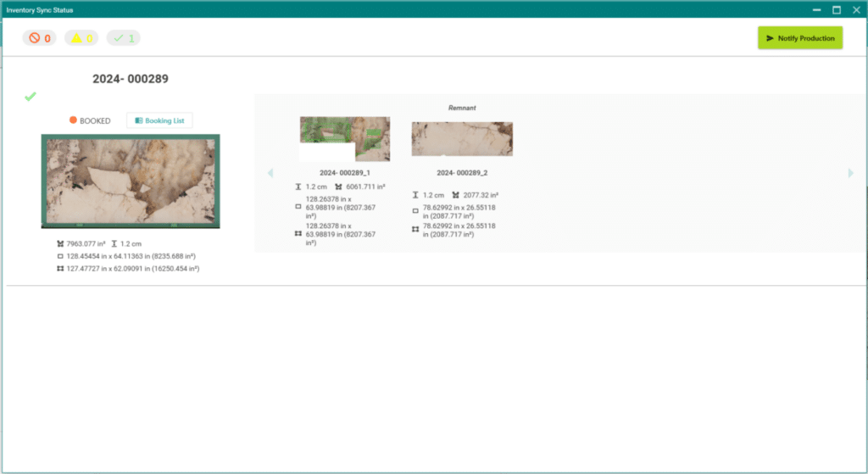Click the red errors count badge
Image resolution: width=868 pixels, height=474 pixels.
[x=39, y=38]
